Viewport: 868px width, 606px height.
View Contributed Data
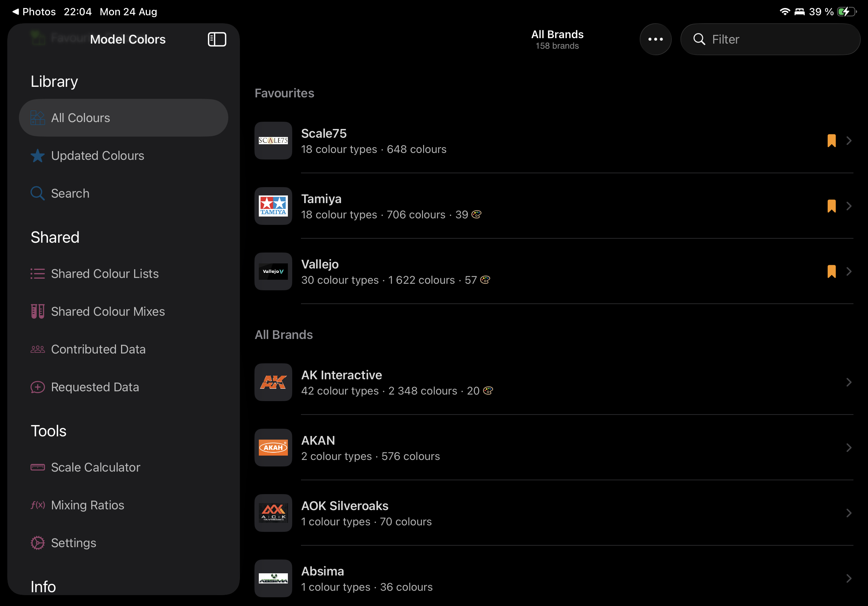[x=124, y=349]
